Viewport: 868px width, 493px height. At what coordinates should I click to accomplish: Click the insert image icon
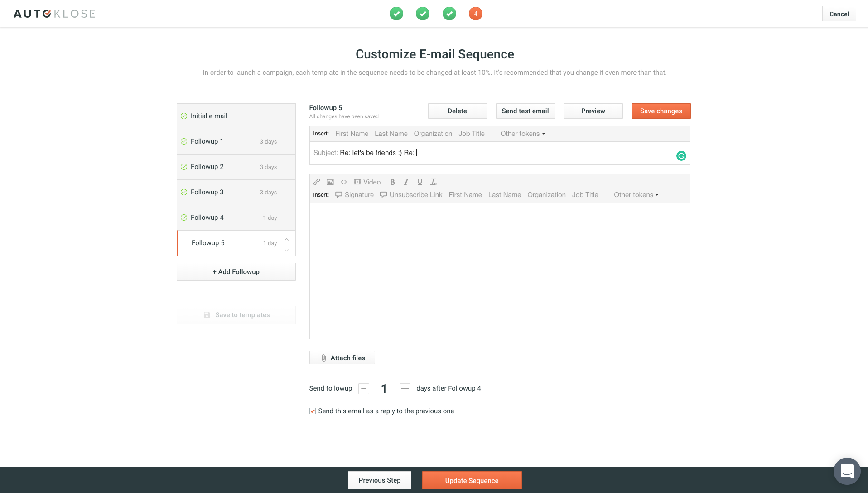[x=330, y=182]
